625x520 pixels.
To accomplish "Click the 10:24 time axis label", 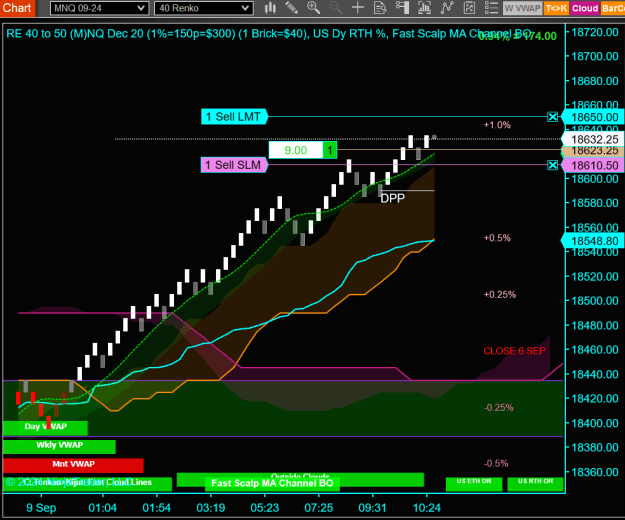I will 427,508.
